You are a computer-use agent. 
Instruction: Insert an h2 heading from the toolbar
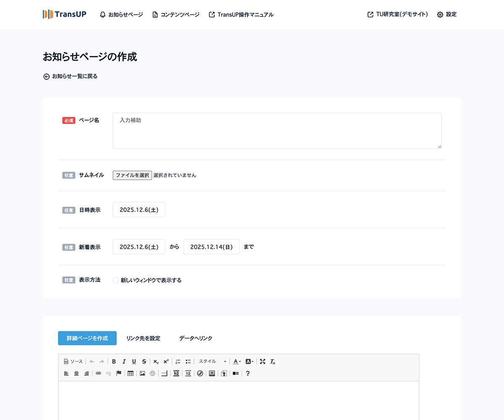pyautogui.click(x=176, y=373)
